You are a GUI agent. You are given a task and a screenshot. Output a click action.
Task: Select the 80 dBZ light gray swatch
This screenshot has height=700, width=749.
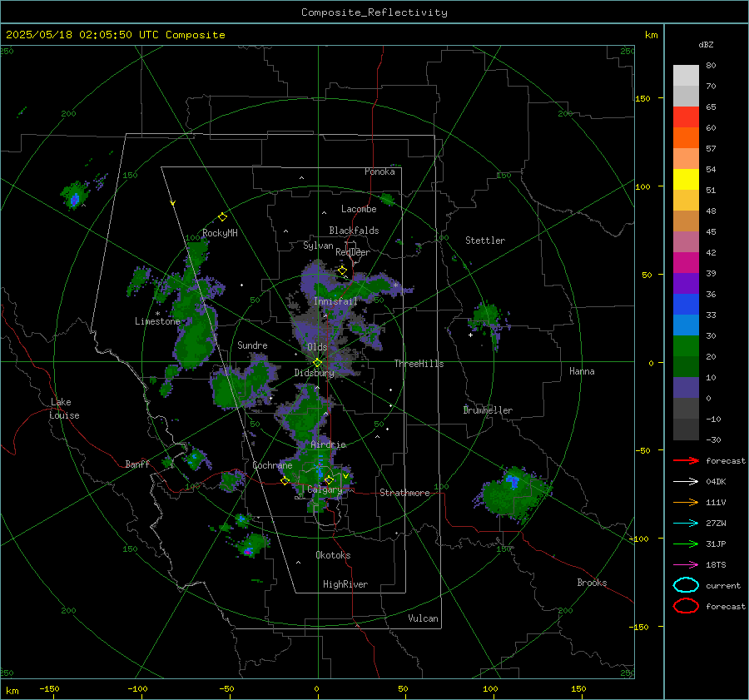coord(686,76)
